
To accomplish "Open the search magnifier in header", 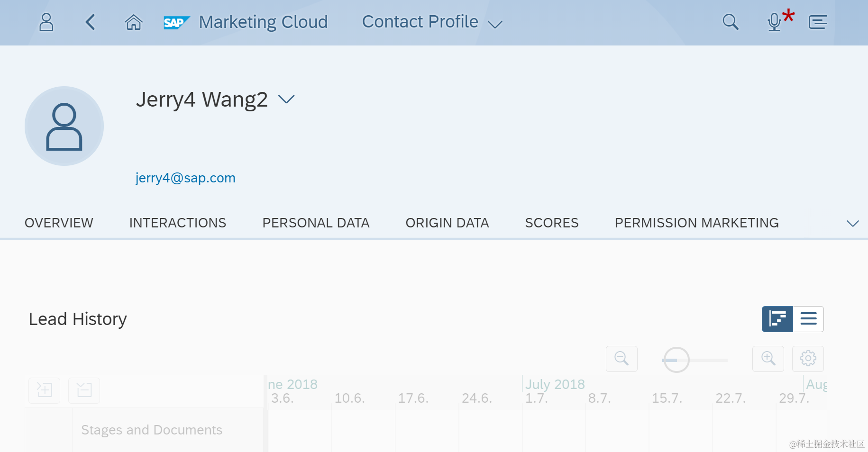I will pos(730,22).
